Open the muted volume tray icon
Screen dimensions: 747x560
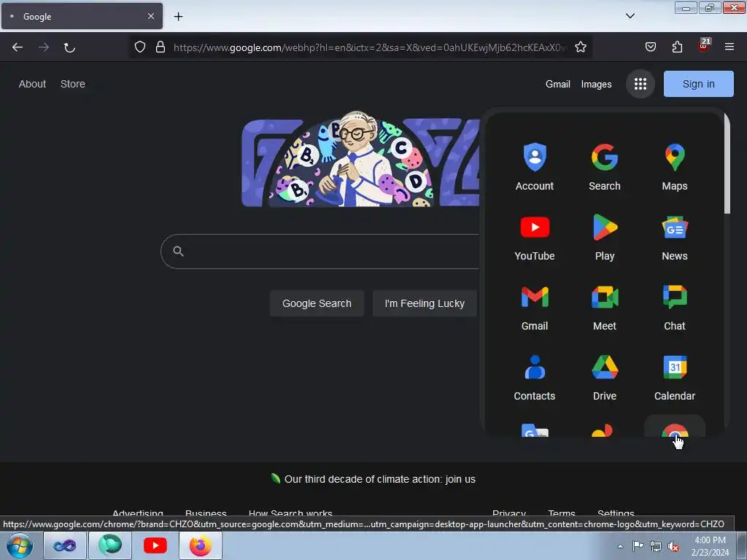click(x=673, y=547)
